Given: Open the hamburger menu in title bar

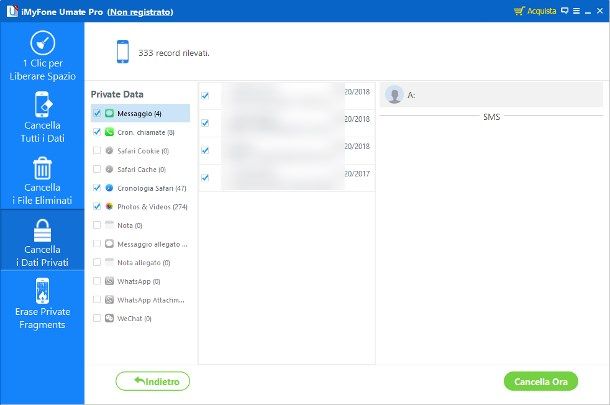Looking at the screenshot, I should click(x=576, y=11).
